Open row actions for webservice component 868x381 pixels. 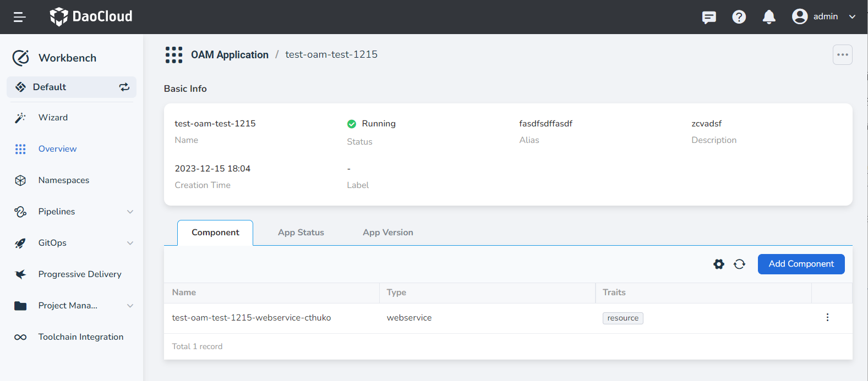[827, 317]
